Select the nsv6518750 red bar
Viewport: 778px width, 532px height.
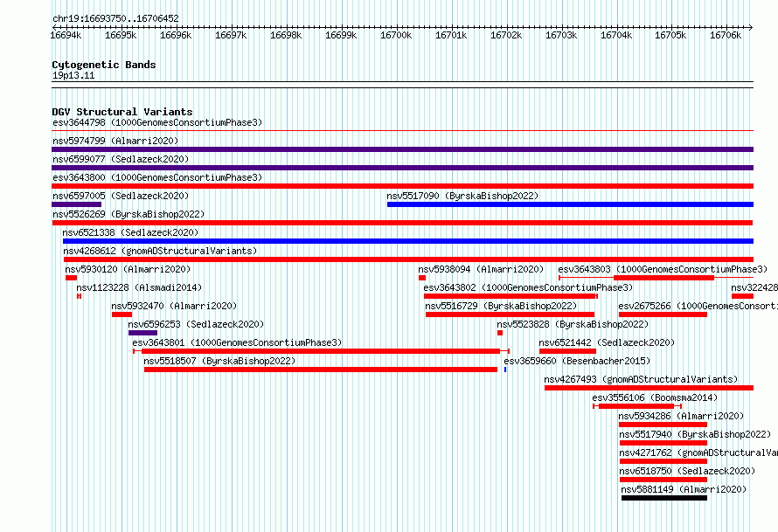663,480
